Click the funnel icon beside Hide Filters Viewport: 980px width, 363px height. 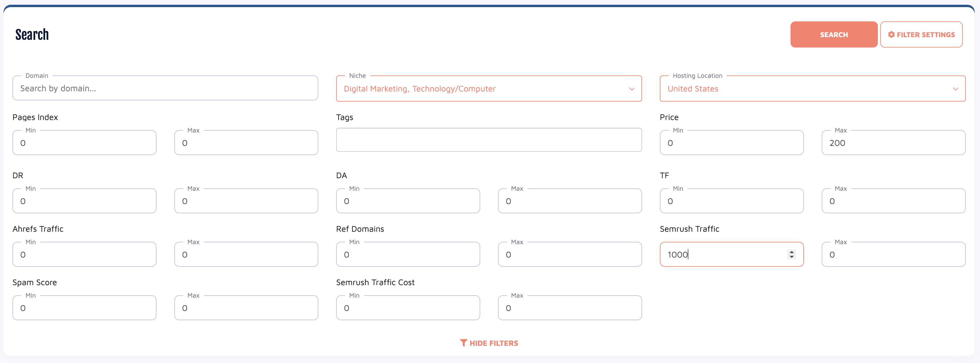pyautogui.click(x=463, y=343)
